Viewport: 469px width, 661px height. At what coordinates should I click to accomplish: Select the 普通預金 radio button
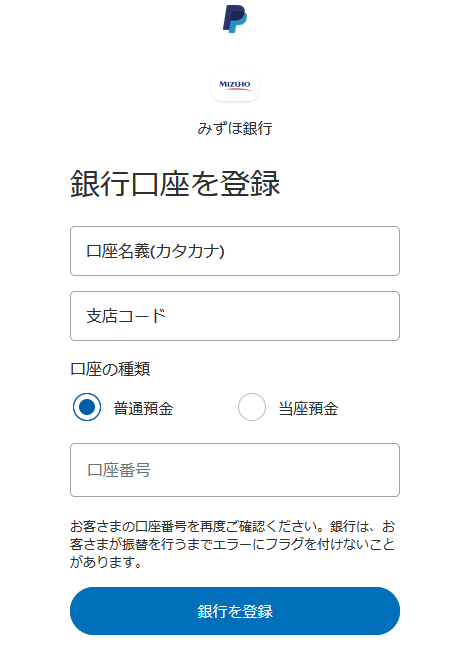click(x=87, y=407)
